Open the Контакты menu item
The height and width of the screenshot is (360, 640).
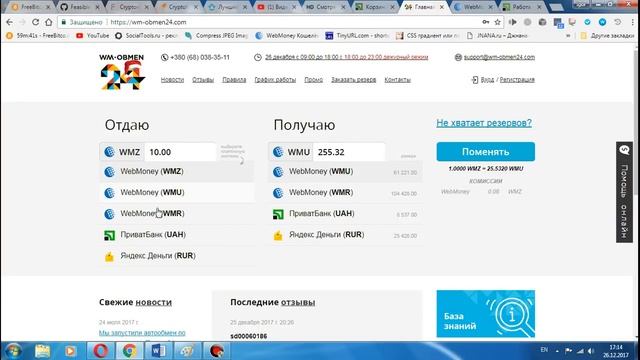pyautogui.click(x=397, y=80)
